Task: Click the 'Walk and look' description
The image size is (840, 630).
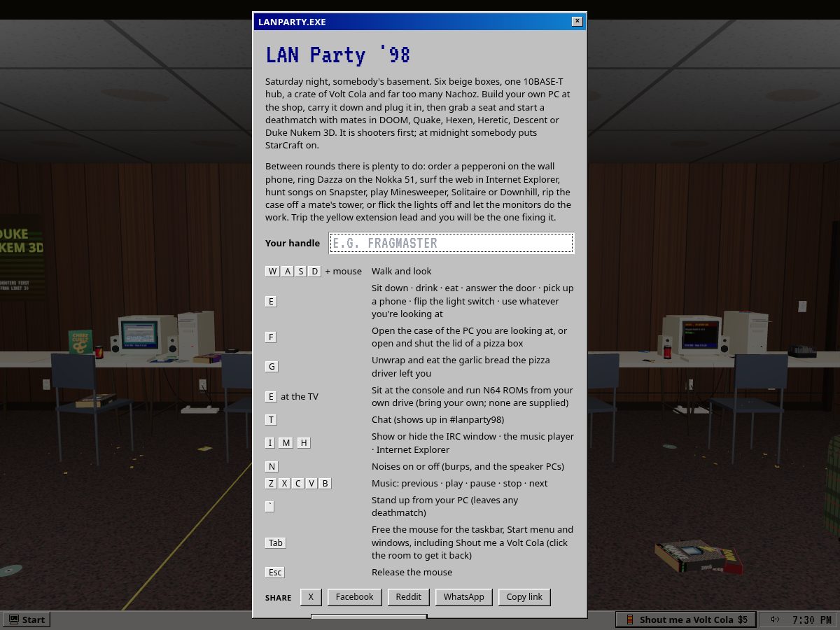Action: click(x=402, y=271)
